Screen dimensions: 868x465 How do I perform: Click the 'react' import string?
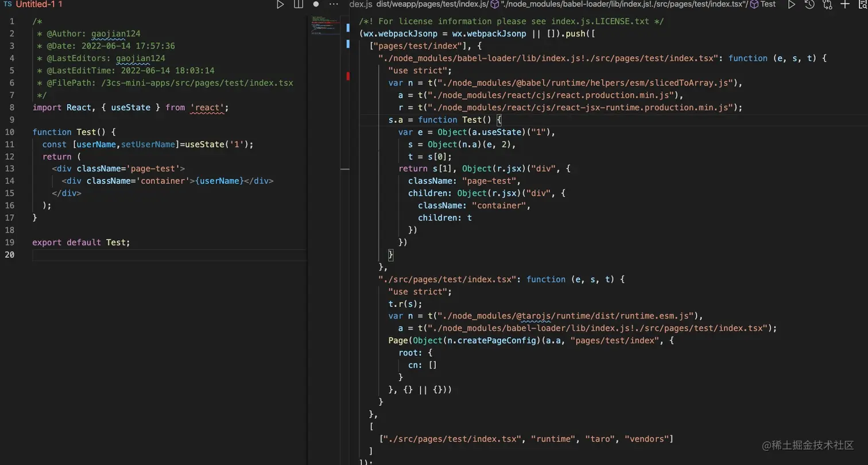point(207,107)
